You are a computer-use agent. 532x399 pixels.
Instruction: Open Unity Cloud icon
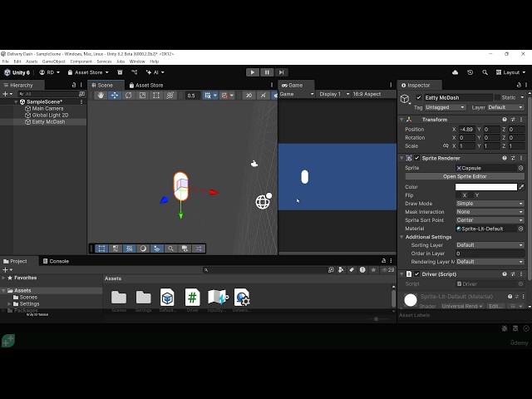[455, 72]
